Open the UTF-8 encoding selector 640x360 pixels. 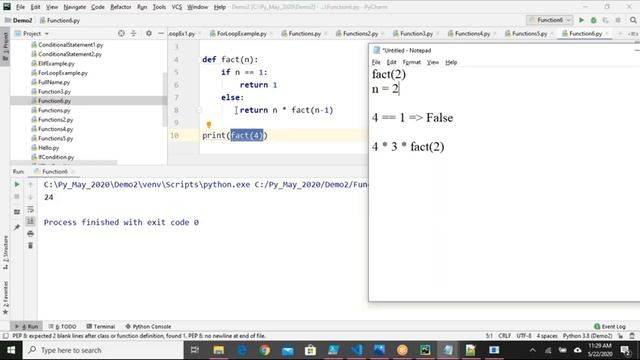coord(524,336)
